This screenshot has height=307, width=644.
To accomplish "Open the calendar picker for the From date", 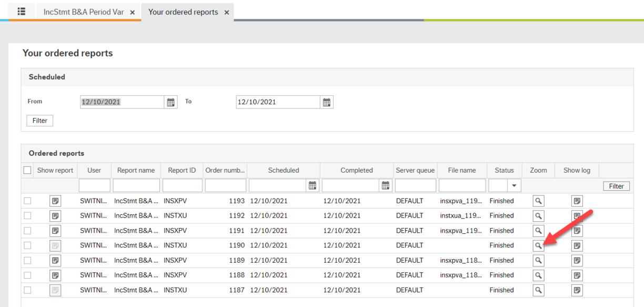I will [170, 102].
